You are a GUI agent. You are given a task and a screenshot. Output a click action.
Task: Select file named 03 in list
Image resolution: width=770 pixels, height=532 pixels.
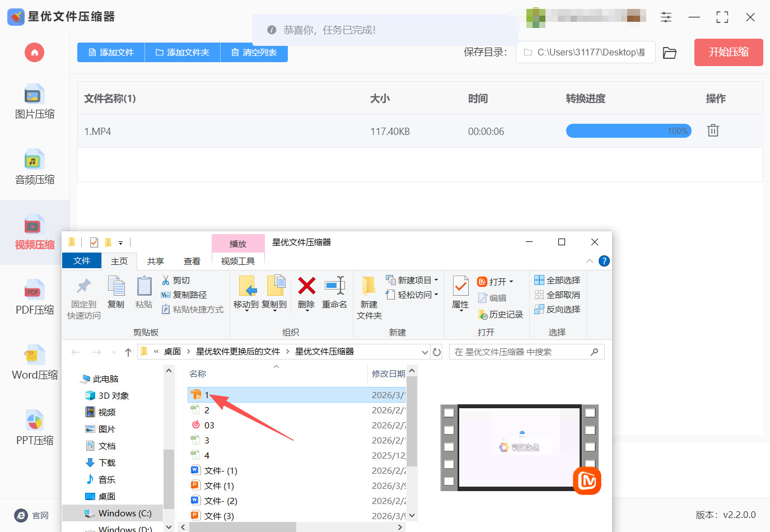point(209,426)
